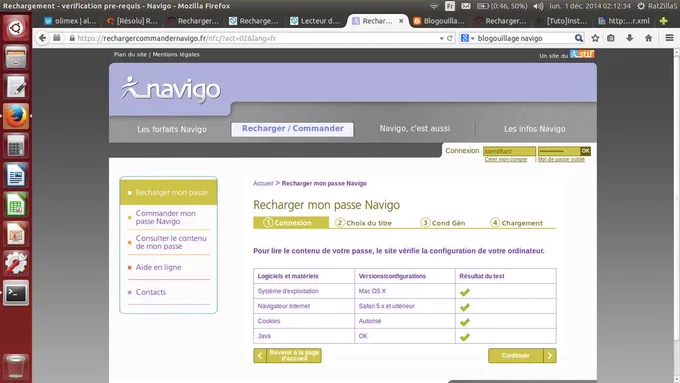Viewport: 680px width, 383px height.
Task: Open Plan du site link
Action: [130, 55]
